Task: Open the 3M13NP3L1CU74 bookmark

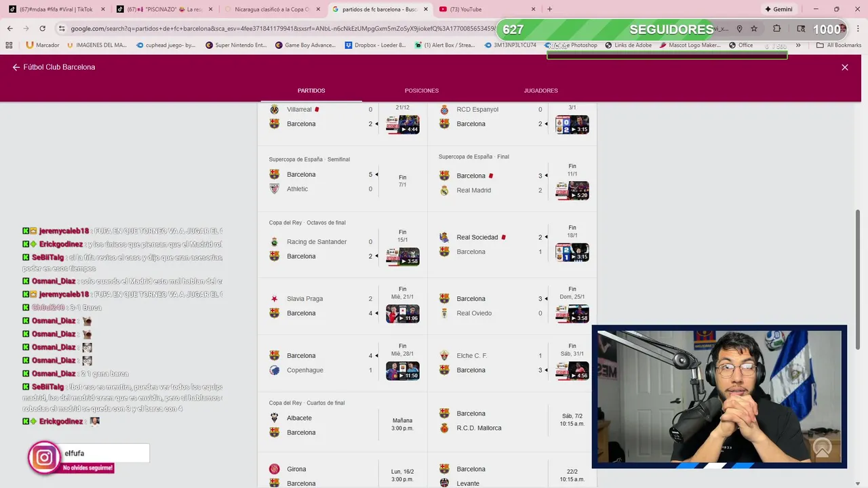Action: click(x=510, y=45)
